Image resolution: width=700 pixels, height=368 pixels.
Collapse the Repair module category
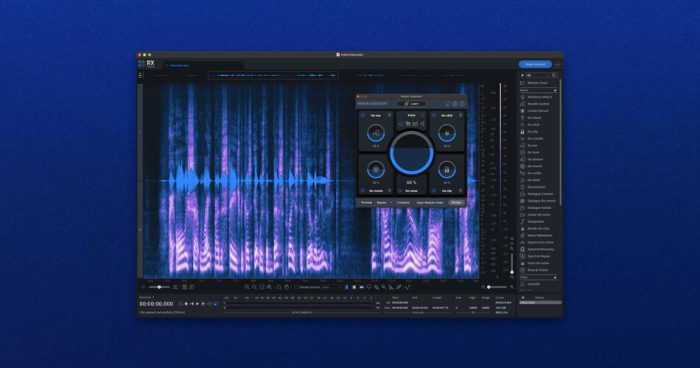click(555, 90)
